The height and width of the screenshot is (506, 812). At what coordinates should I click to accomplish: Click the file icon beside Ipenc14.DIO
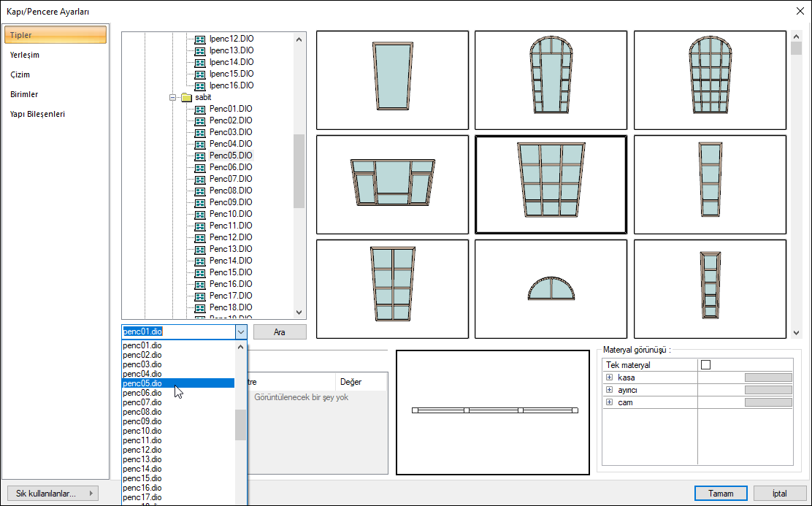point(200,62)
